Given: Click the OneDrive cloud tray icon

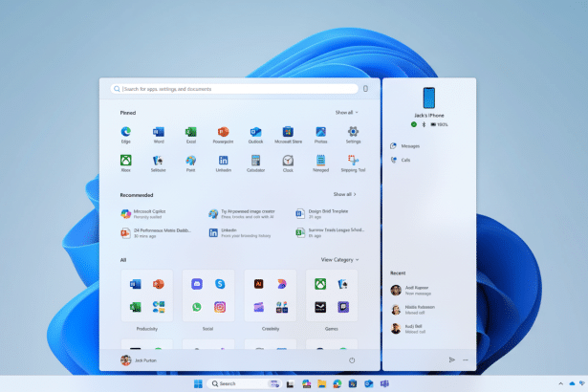Looking at the screenshot, I should pos(572,383).
